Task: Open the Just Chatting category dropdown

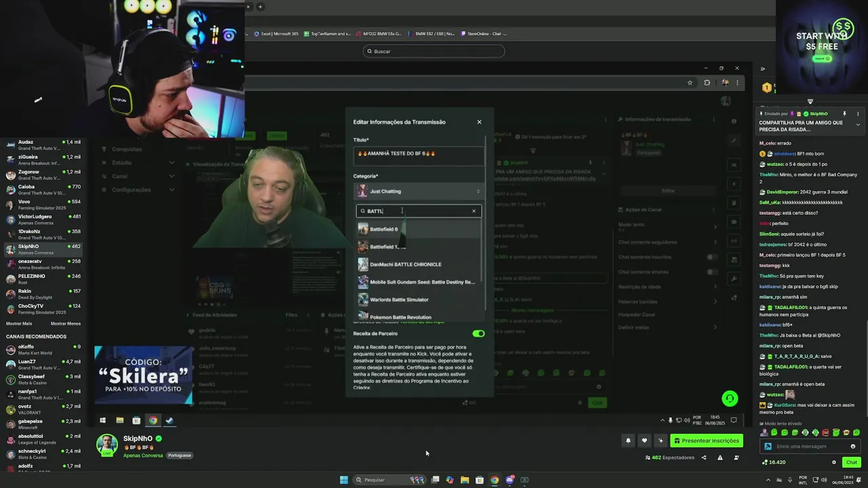Action: coord(419,191)
